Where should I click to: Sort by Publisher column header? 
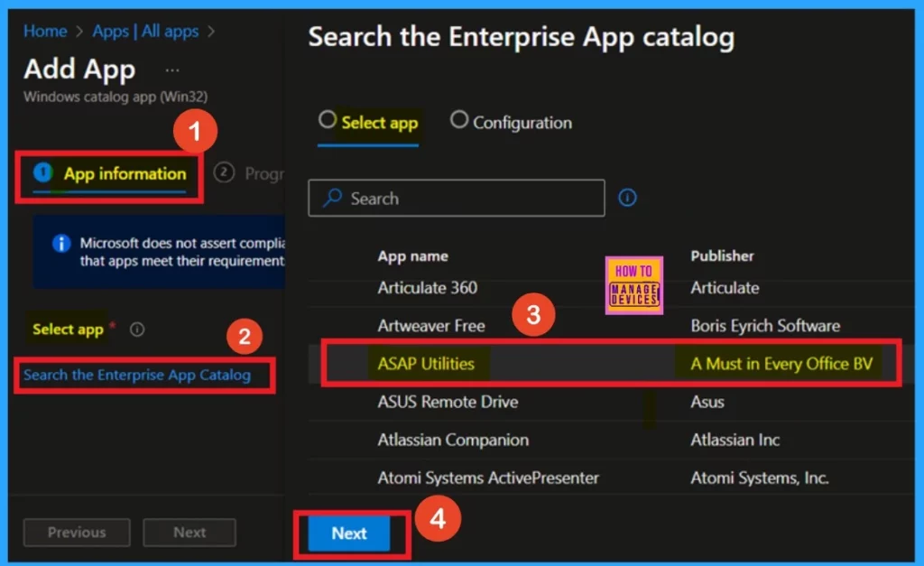(x=722, y=255)
